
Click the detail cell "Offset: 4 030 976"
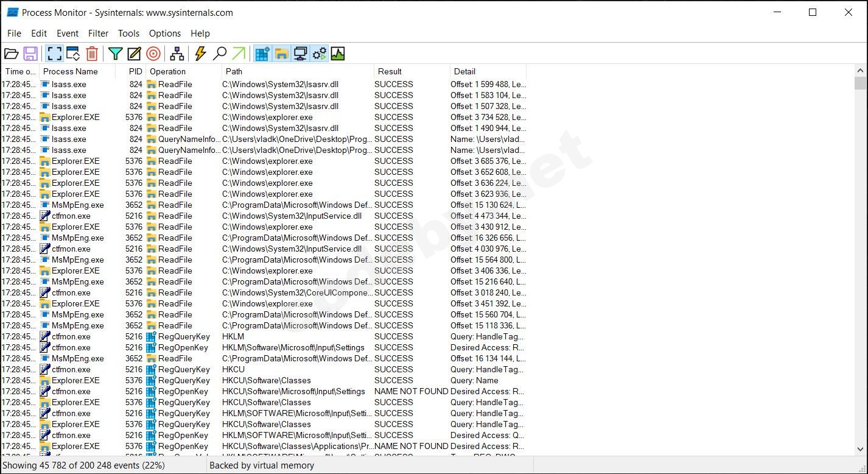tap(488, 249)
